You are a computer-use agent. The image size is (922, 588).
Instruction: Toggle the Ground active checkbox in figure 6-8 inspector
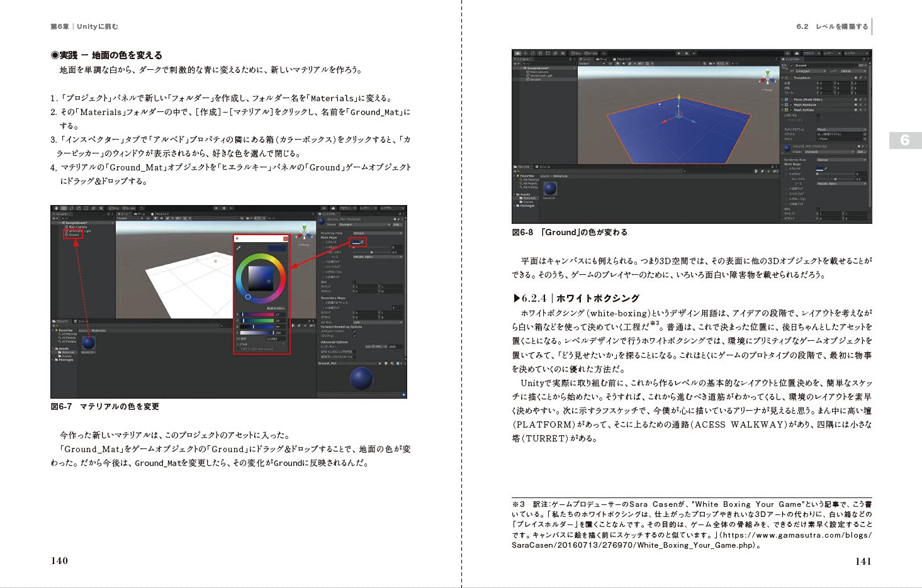pyautogui.click(x=792, y=65)
